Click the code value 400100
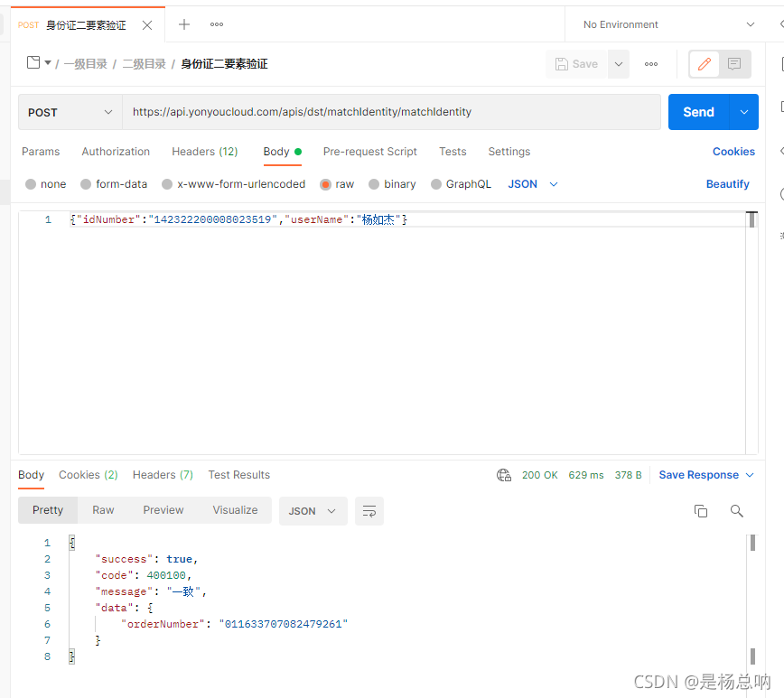 point(166,575)
